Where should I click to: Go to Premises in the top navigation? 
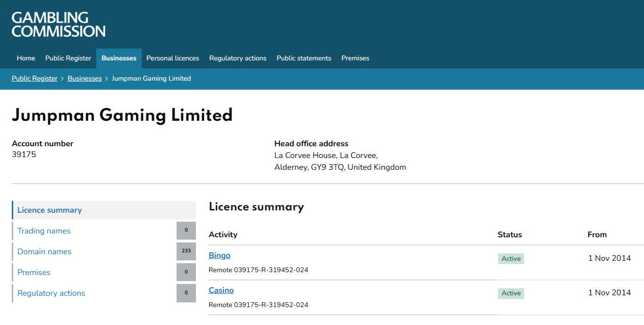[356, 58]
